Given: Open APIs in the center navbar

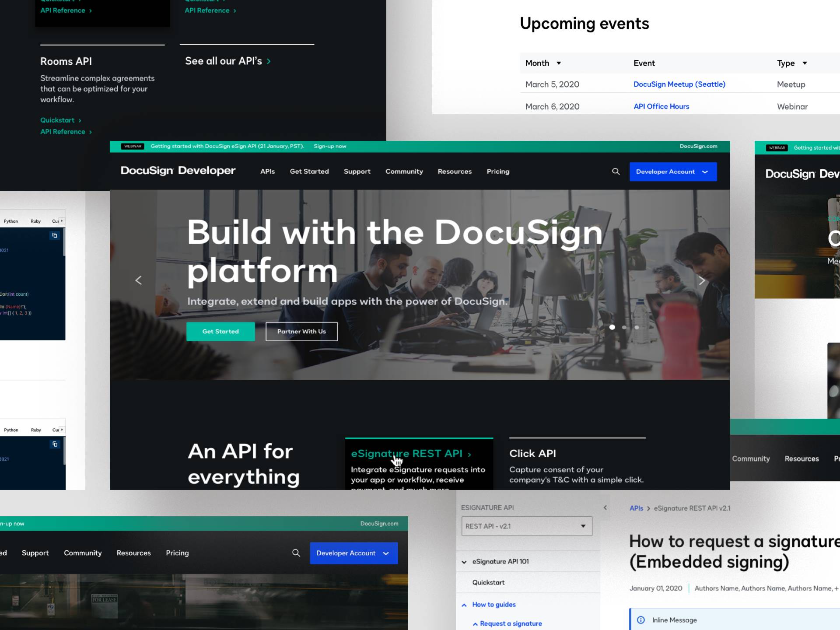Looking at the screenshot, I should [x=267, y=171].
